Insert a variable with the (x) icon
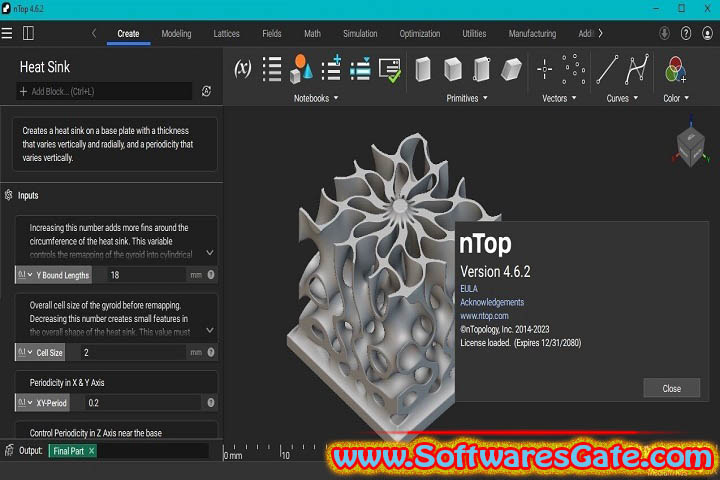Viewport: 720px width, 480px height. point(242,69)
